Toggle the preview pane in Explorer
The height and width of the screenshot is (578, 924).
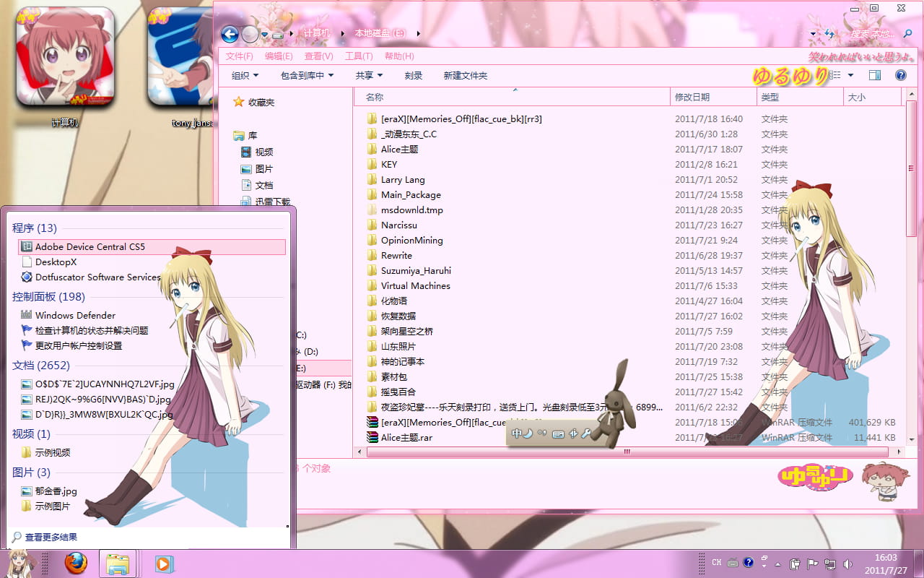[x=874, y=74]
